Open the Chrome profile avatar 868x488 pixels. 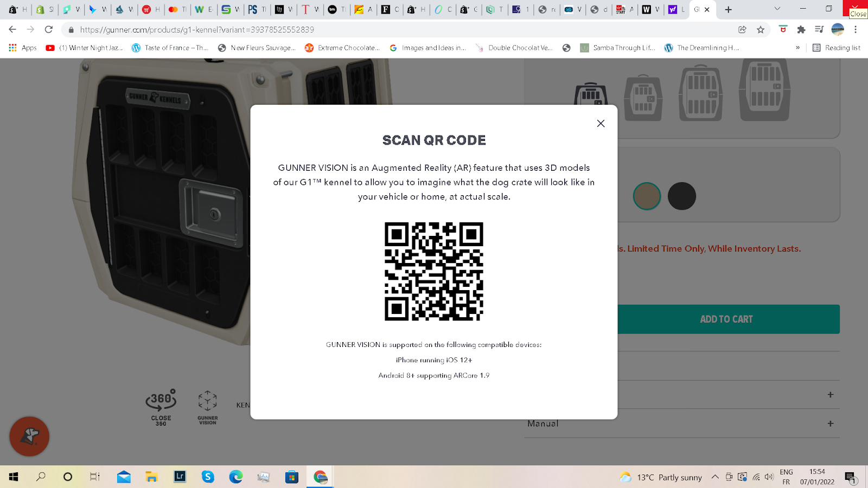click(x=838, y=30)
